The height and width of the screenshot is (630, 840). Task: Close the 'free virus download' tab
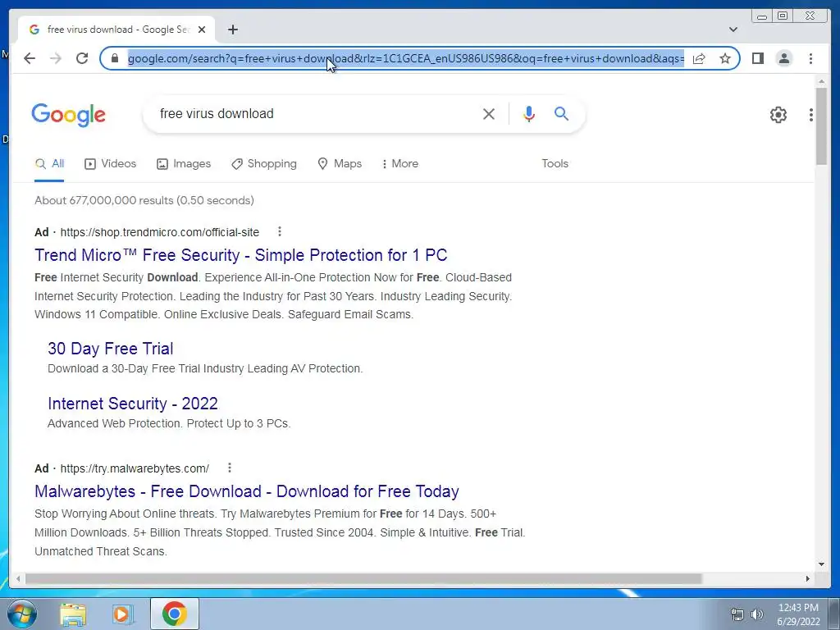202,30
